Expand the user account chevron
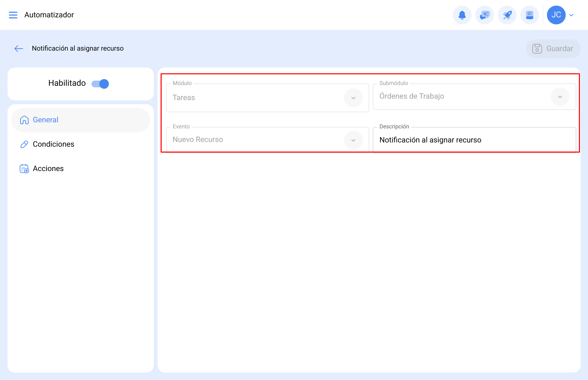Image resolution: width=588 pixels, height=380 pixels. click(x=571, y=15)
